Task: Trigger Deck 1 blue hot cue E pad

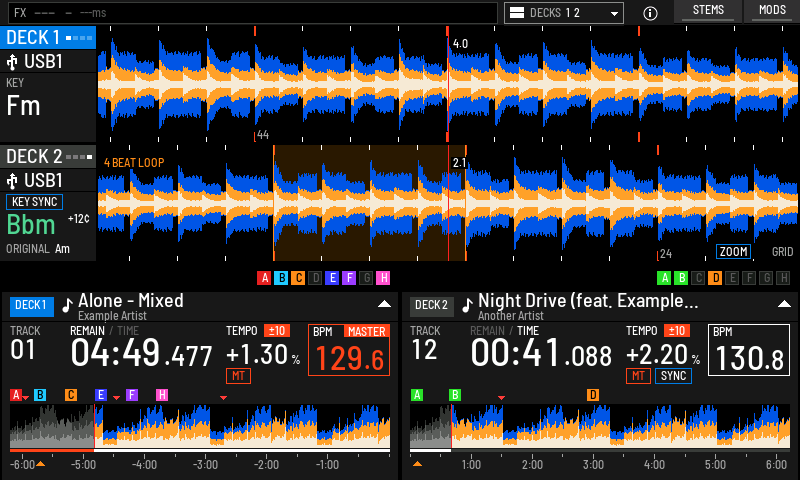Action: pyautogui.click(x=332, y=278)
